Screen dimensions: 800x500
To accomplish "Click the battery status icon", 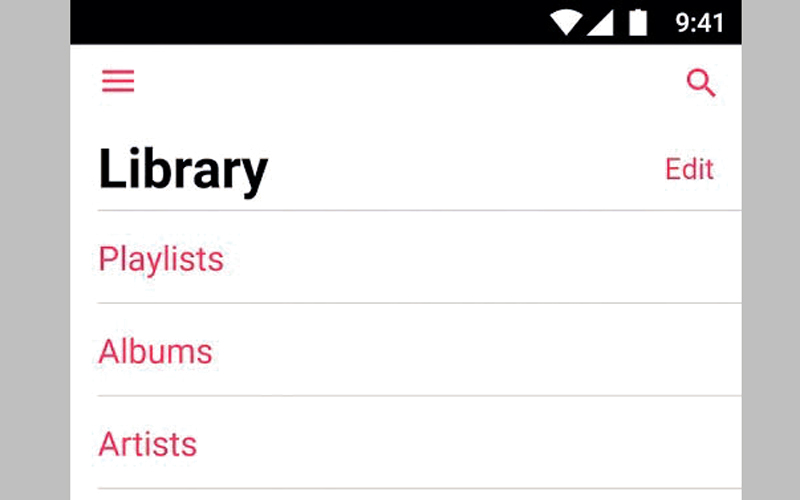I will coord(637,23).
